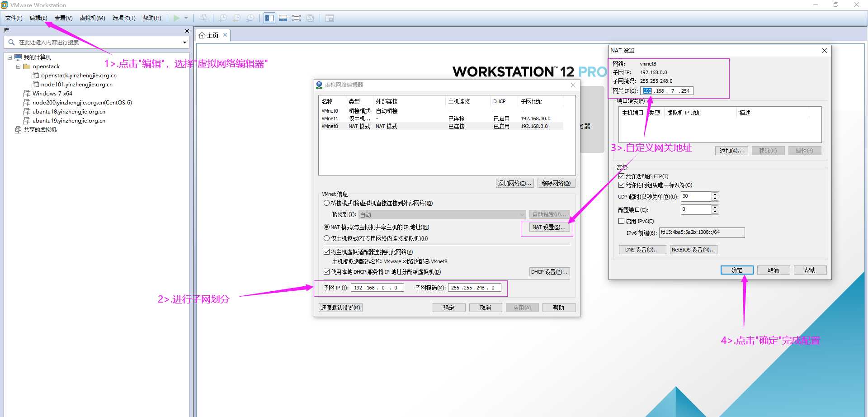Click 还原默认设置(R) button
The width and height of the screenshot is (868, 417).
(340, 308)
